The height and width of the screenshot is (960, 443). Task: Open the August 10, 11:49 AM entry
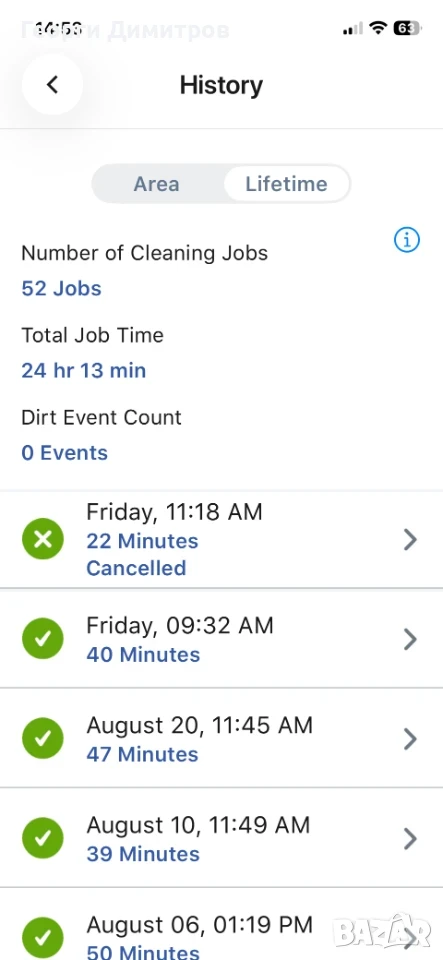click(x=222, y=838)
